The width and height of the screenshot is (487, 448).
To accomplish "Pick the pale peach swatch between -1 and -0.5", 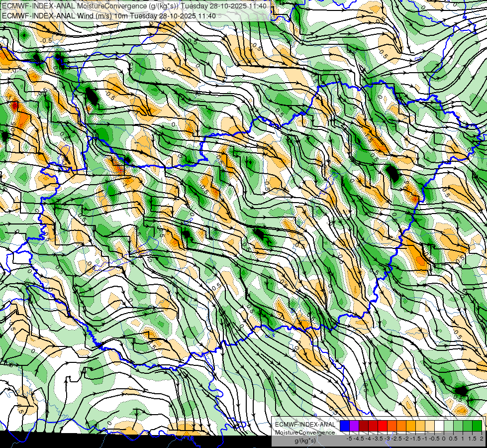I will point(430,426).
